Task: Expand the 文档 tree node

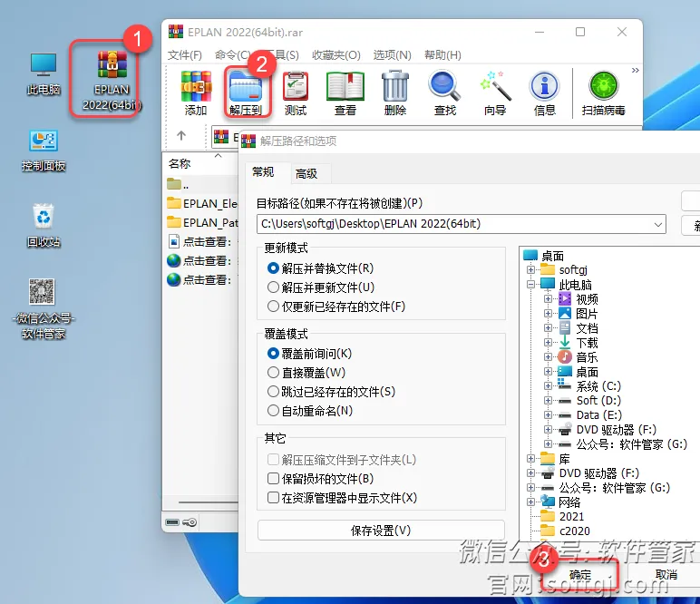Action: click(x=549, y=327)
